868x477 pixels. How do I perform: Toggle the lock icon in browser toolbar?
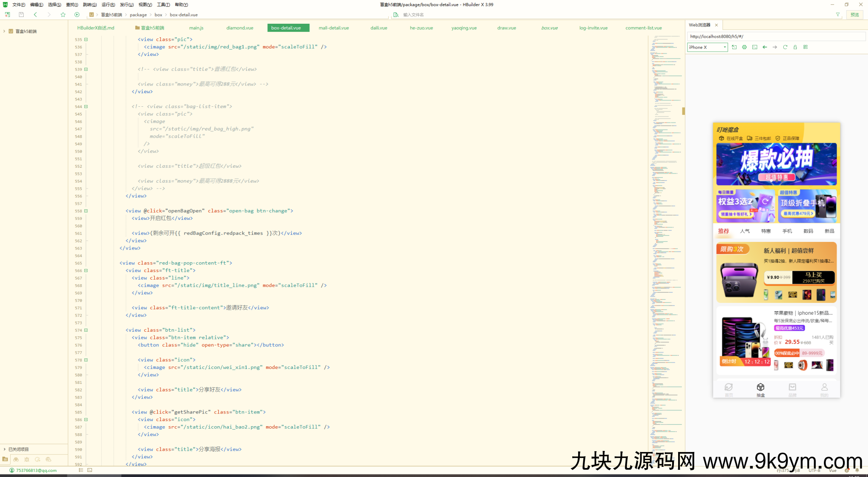(x=795, y=47)
